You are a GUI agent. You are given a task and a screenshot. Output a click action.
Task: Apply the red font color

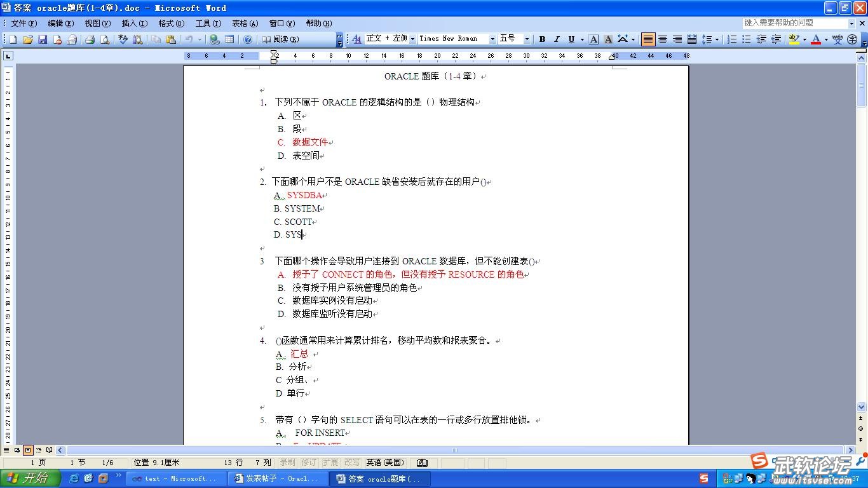tap(816, 39)
